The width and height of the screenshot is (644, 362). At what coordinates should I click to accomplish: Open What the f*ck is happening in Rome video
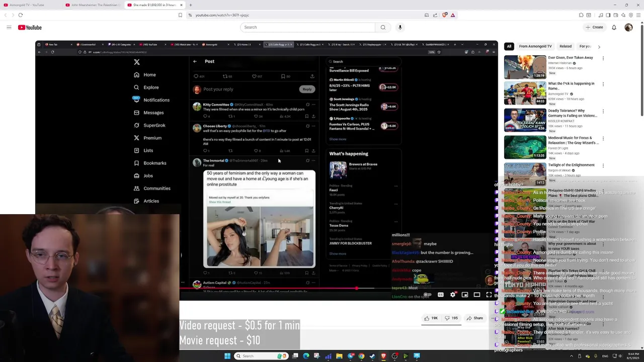[525, 93]
